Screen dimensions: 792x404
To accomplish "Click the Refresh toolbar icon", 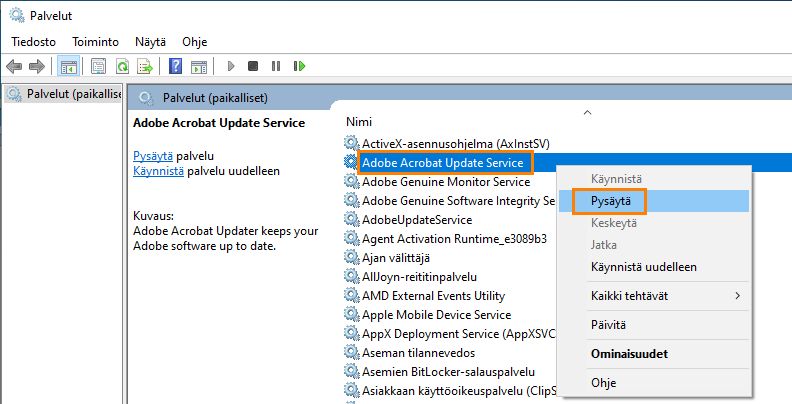I will coord(122,66).
